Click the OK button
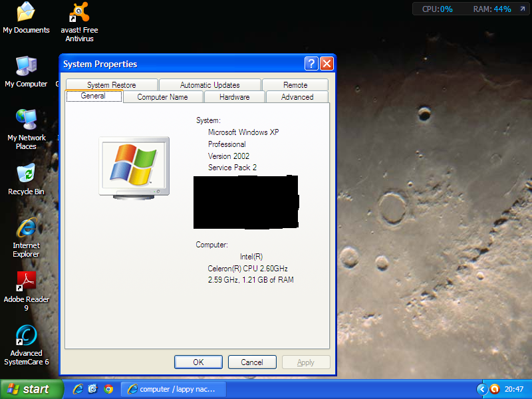532x399 pixels. [198, 362]
